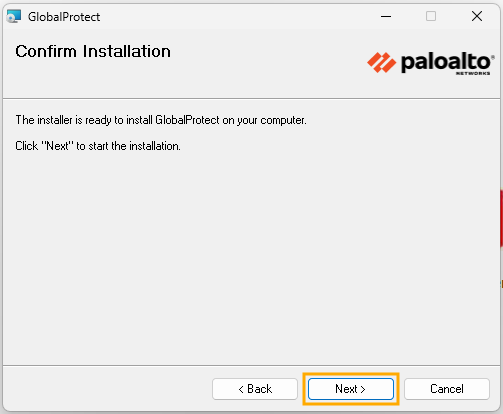Click the 'Click Next to start' instruction text
The width and height of the screenshot is (503, 414).
click(x=98, y=146)
